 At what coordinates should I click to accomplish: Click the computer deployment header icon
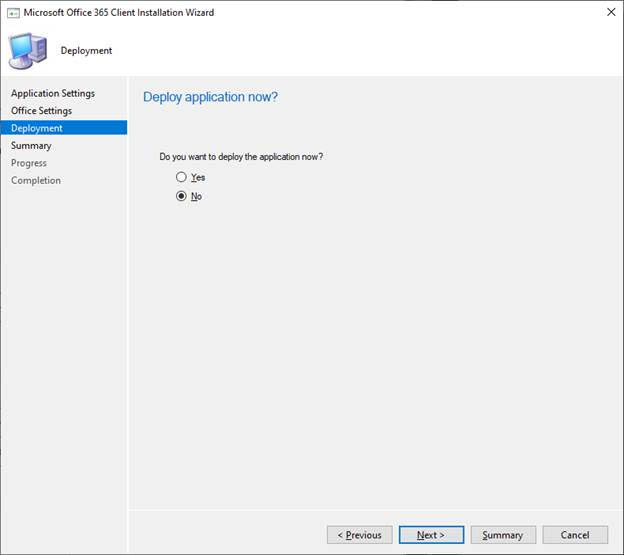click(x=28, y=51)
